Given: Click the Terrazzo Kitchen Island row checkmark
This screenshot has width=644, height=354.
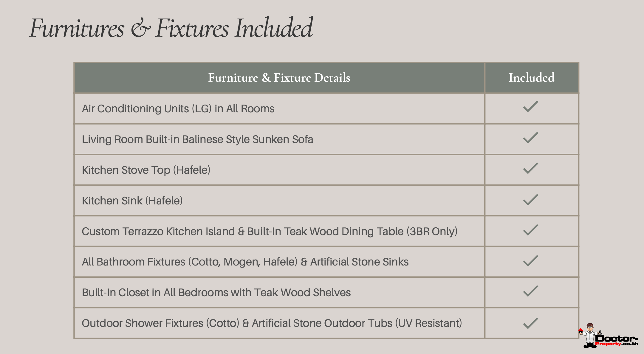Looking at the screenshot, I should (x=530, y=230).
